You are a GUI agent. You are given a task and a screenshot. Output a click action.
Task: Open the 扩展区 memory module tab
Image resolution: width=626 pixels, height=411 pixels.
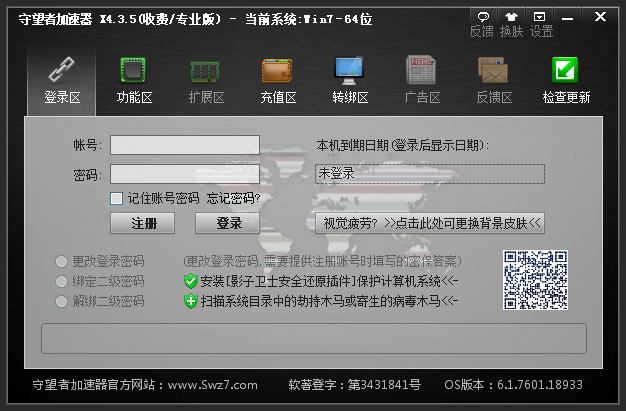(x=206, y=81)
